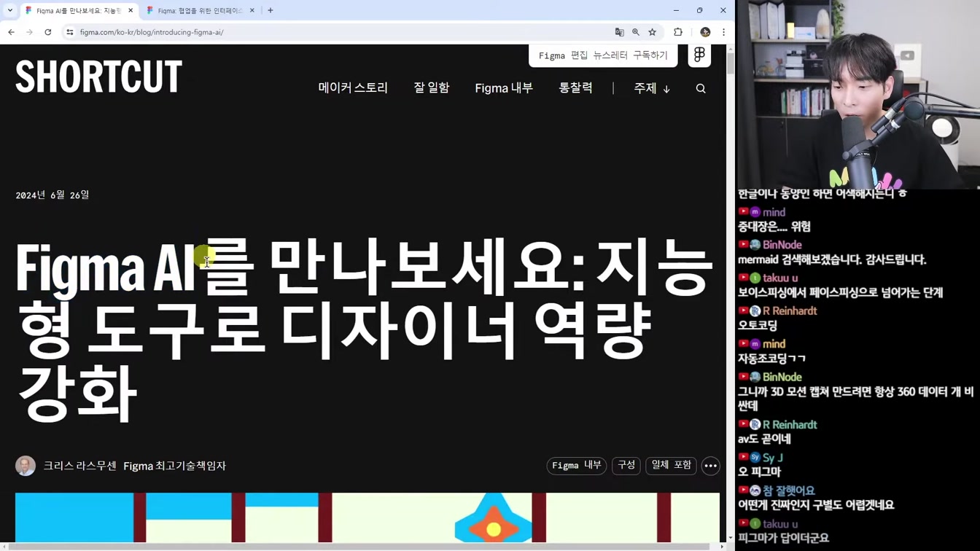980x551 pixels.
Task: Bookmark this page with the star icon
Action: coord(653,32)
